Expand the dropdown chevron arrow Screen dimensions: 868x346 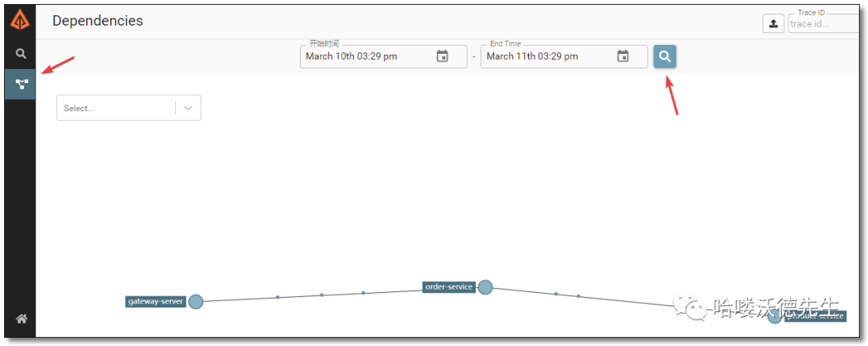(188, 108)
